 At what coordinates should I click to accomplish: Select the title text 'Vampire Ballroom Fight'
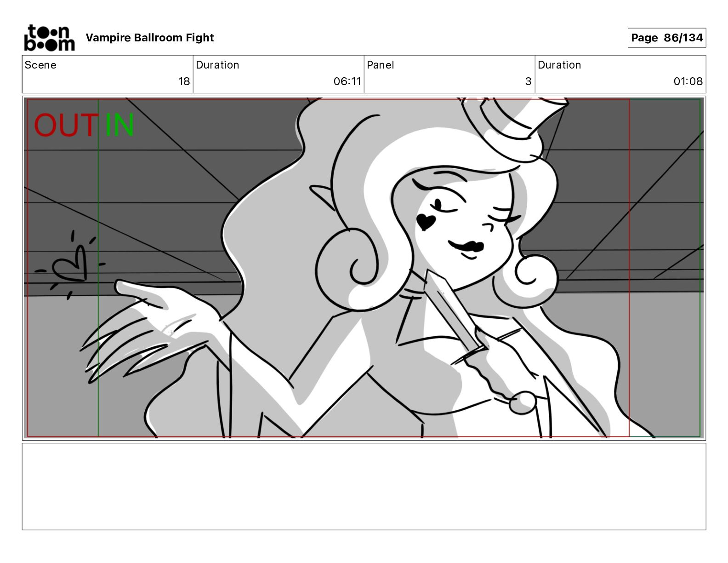point(150,38)
